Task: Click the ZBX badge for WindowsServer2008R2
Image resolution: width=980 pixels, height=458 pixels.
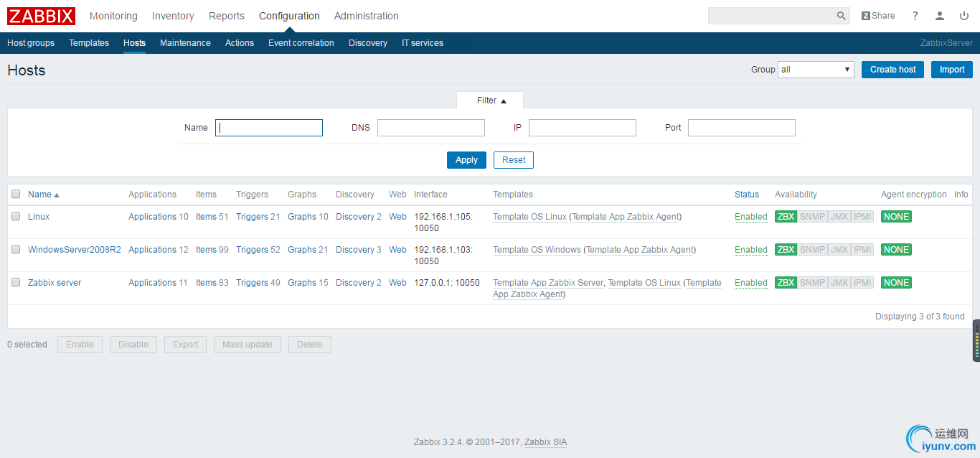Action: tap(786, 250)
